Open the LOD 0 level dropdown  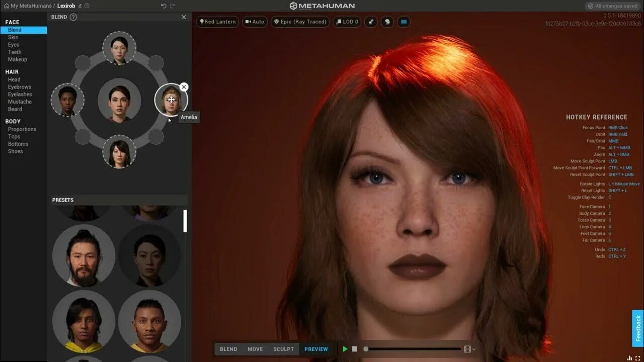coord(347,22)
